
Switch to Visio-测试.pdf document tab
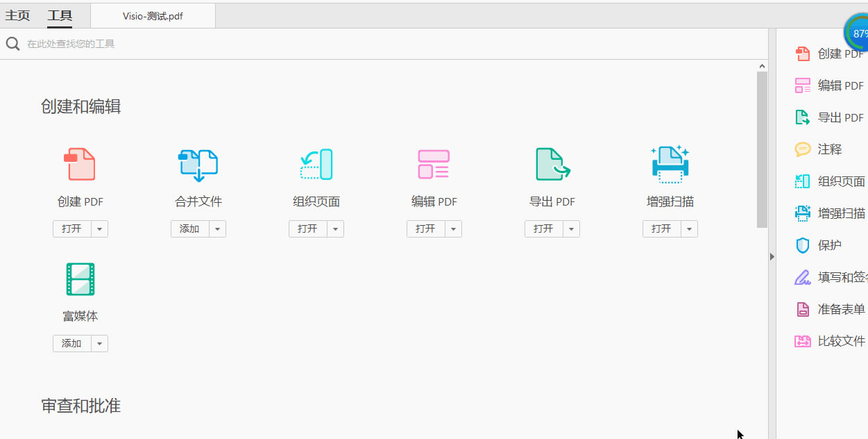tap(153, 16)
